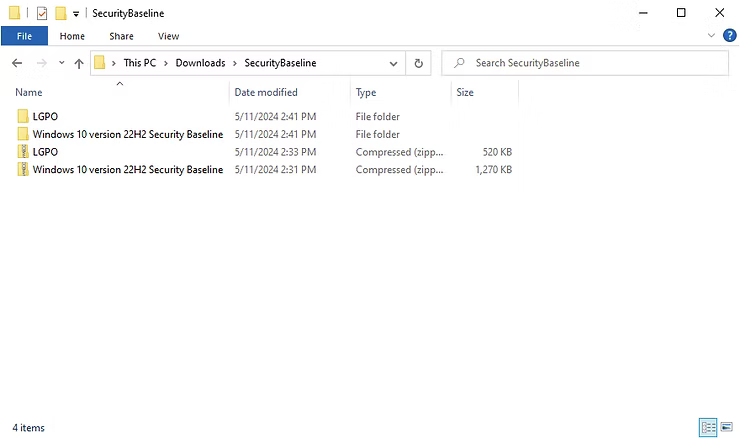Open the Share ribbon tab
Image resolution: width=740 pixels, height=438 pixels.
tap(121, 36)
